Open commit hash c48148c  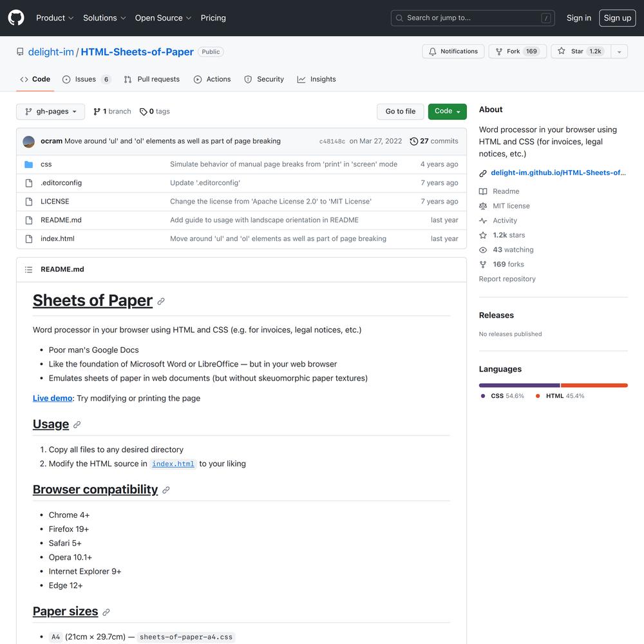tap(332, 141)
